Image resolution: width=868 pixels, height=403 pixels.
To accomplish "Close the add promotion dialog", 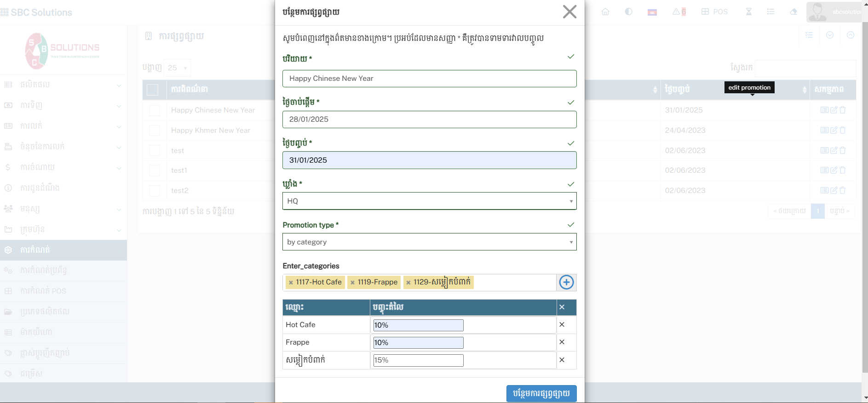I will [569, 12].
